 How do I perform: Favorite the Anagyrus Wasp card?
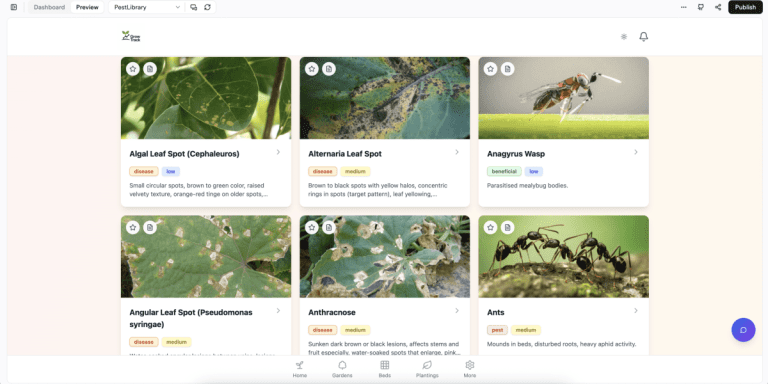[490, 69]
